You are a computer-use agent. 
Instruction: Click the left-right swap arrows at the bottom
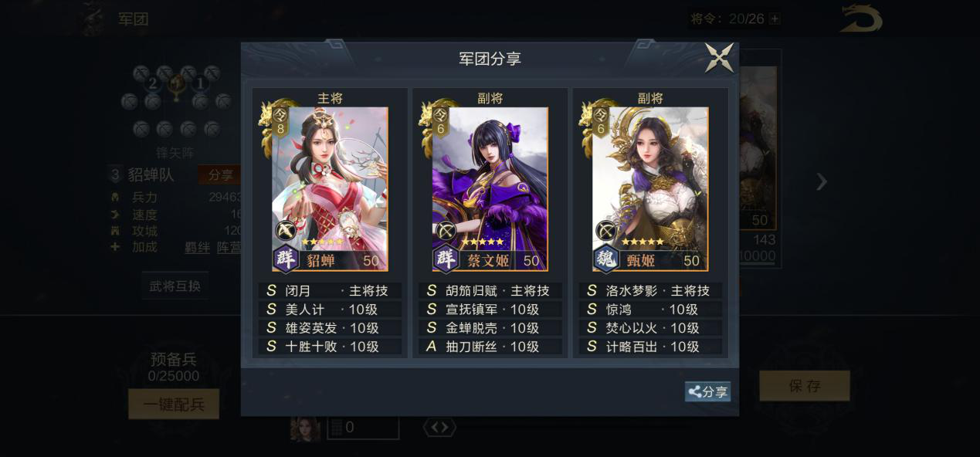[439, 427]
